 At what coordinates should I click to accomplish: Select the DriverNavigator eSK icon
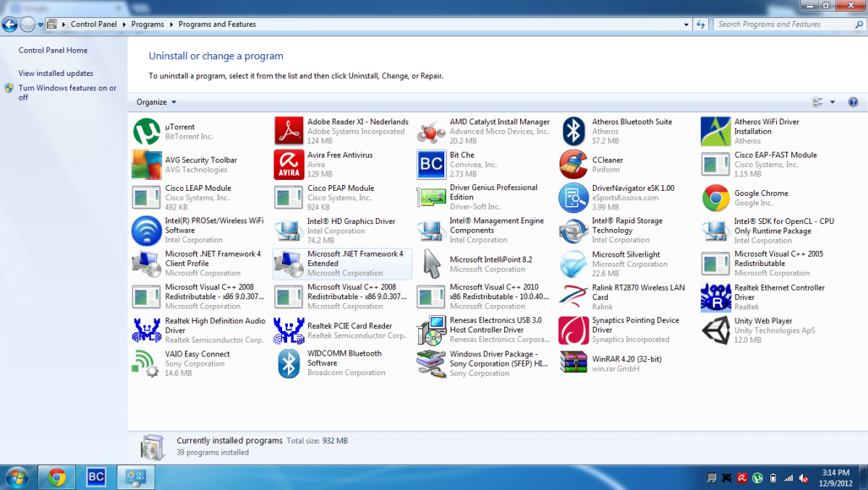(574, 197)
